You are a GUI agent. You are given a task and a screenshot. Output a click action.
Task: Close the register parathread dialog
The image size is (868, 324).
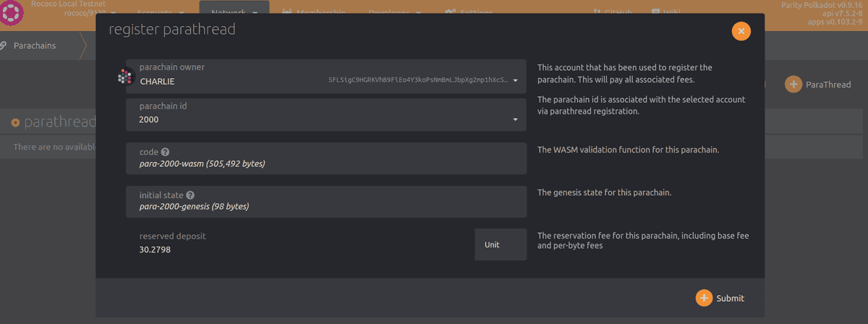(741, 31)
